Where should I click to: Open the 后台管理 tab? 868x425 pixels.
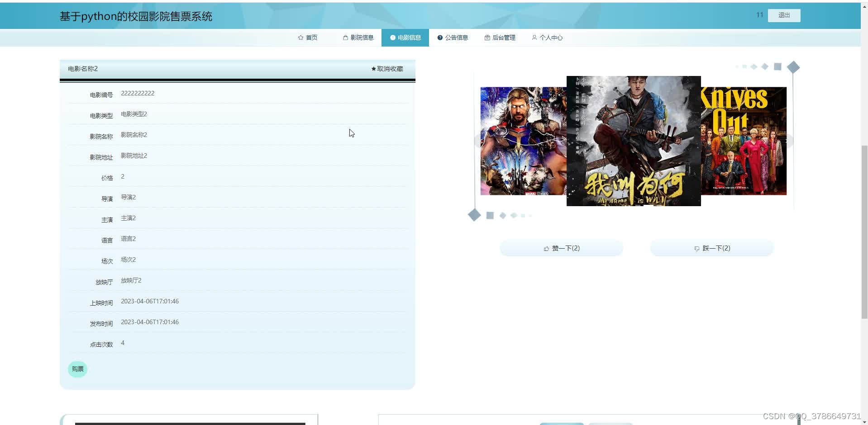(x=500, y=38)
